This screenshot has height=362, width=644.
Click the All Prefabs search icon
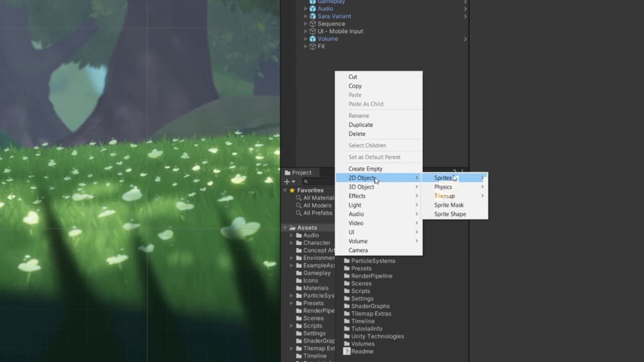pos(299,213)
